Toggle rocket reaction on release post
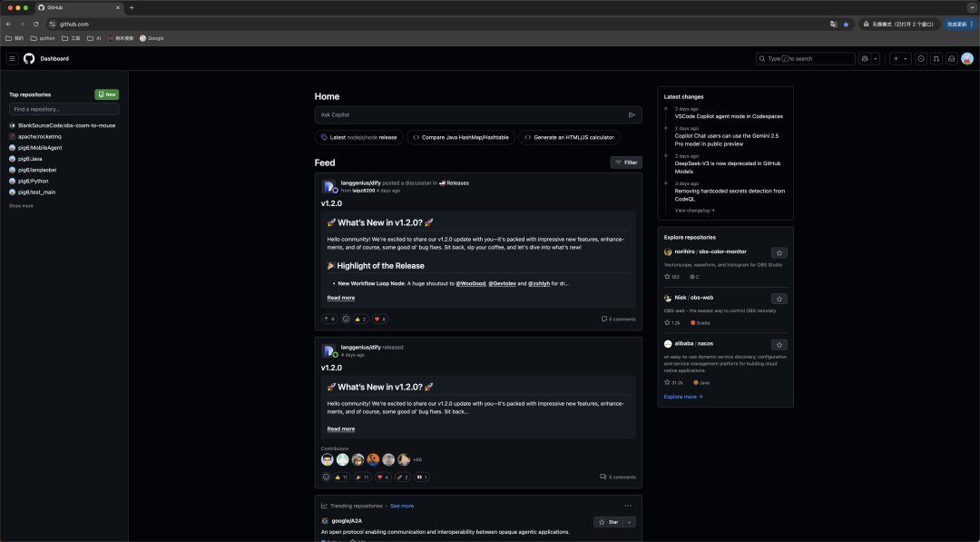The height and width of the screenshot is (542, 980). (x=403, y=478)
